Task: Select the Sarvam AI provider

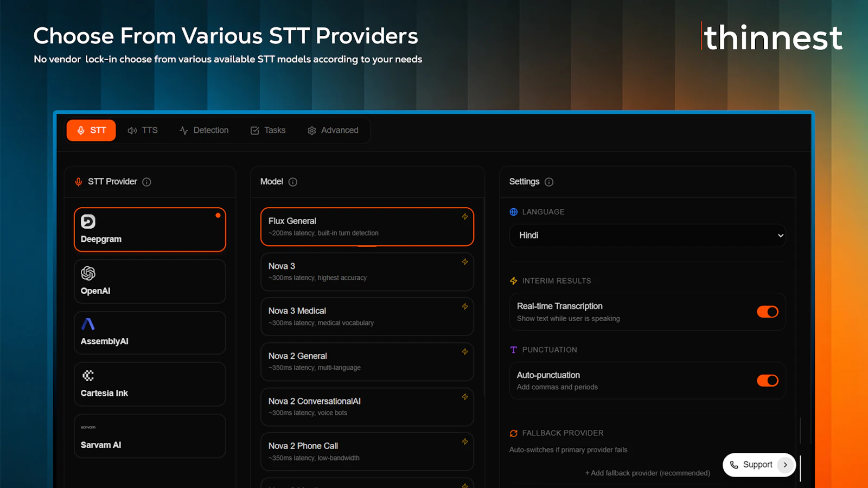Action: (x=150, y=436)
